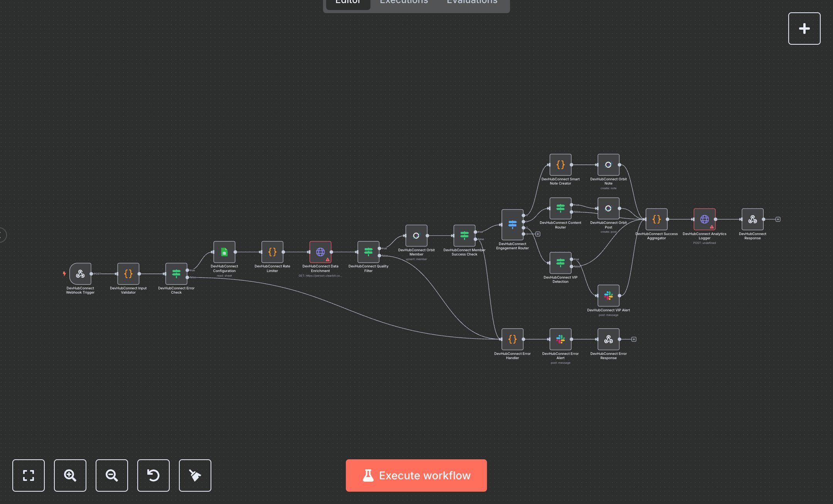
Task: Open the DevHubConnect VIP Alert Slack node
Action: (x=608, y=296)
